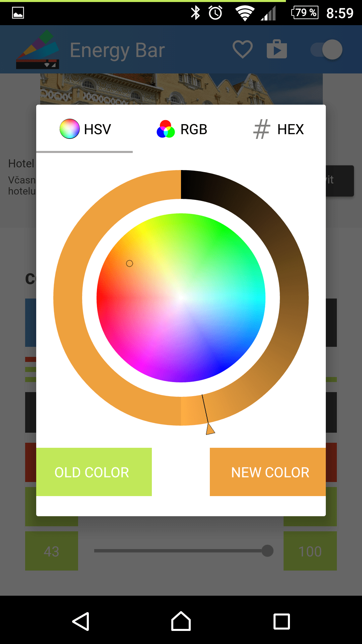Pick the center of the hue wheel

click(181, 298)
